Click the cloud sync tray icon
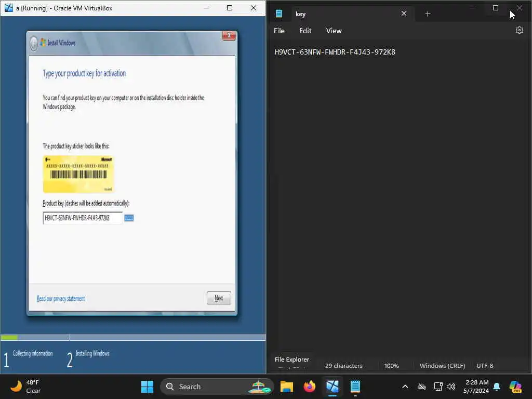Screen dimensions: 532x399 pyautogui.click(x=422, y=387)
